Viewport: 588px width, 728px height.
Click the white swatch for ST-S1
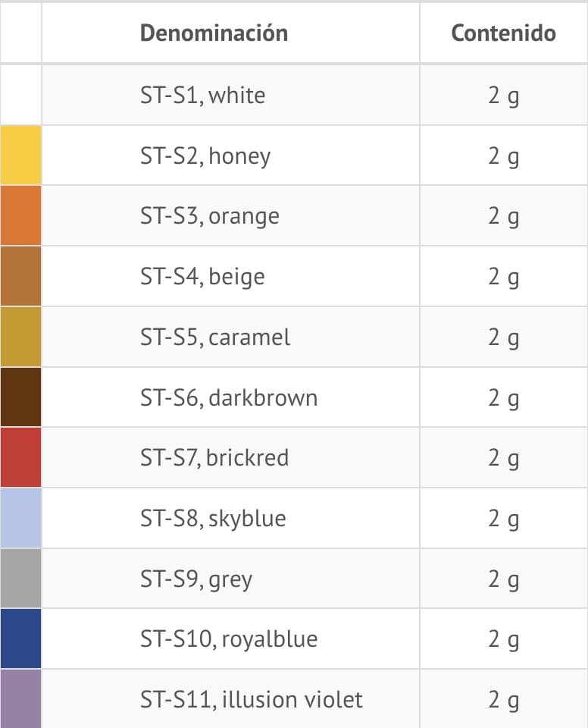pos(20,95)
